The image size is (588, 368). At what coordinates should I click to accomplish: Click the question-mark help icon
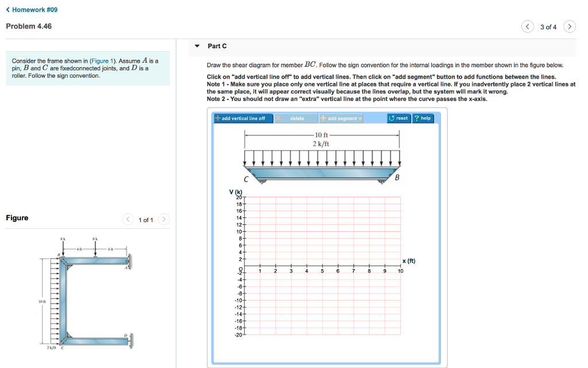click(417, 118)
